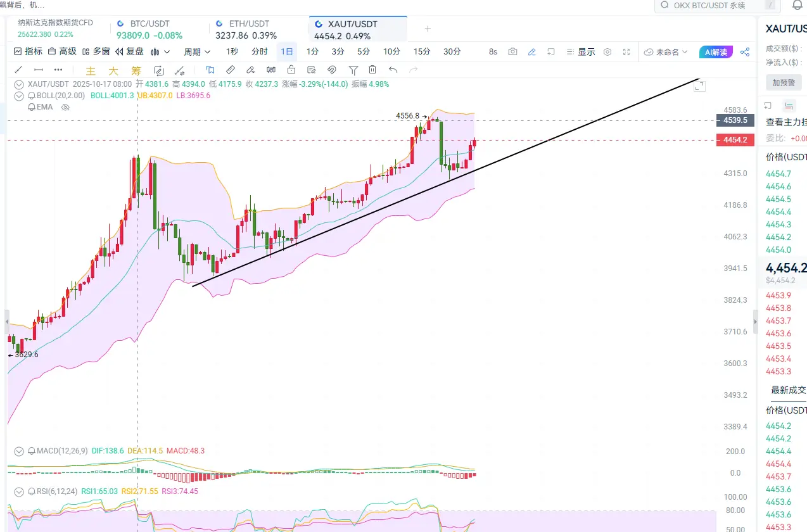Image resolution: width=807 pixels, height=532 pixels.
Task: Open the chart settings hexagon icon
Action: point(607,52)
